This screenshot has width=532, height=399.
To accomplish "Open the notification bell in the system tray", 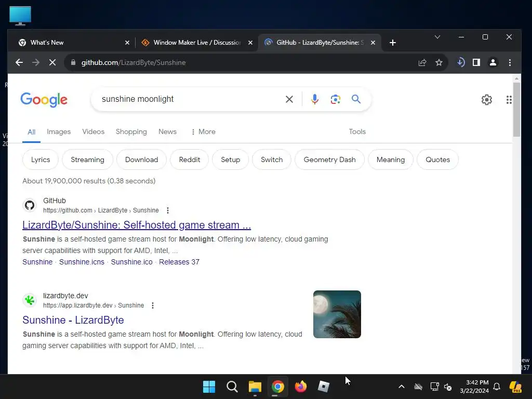I will pyautogui.click(x=497, y=387).
